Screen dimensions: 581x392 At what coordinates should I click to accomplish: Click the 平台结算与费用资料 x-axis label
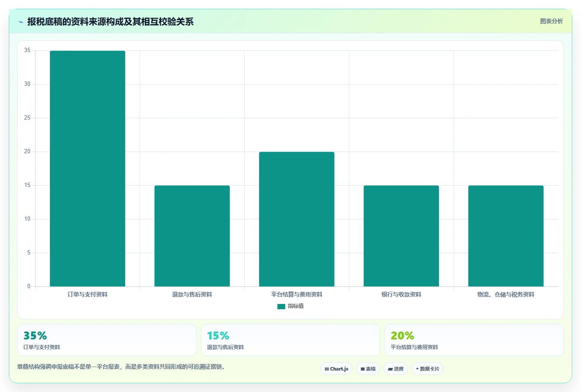[297, 295]
